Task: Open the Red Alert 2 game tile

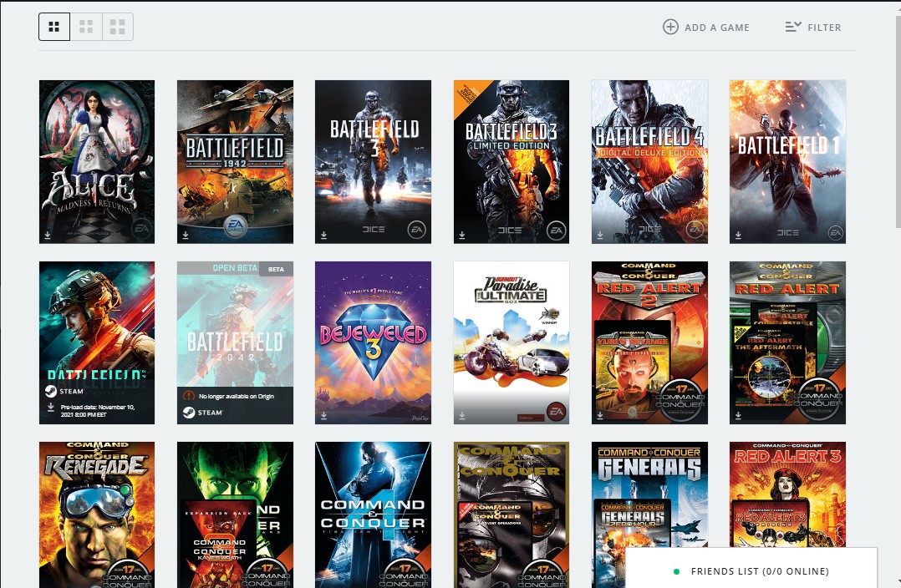Action: tap(649, 342)
